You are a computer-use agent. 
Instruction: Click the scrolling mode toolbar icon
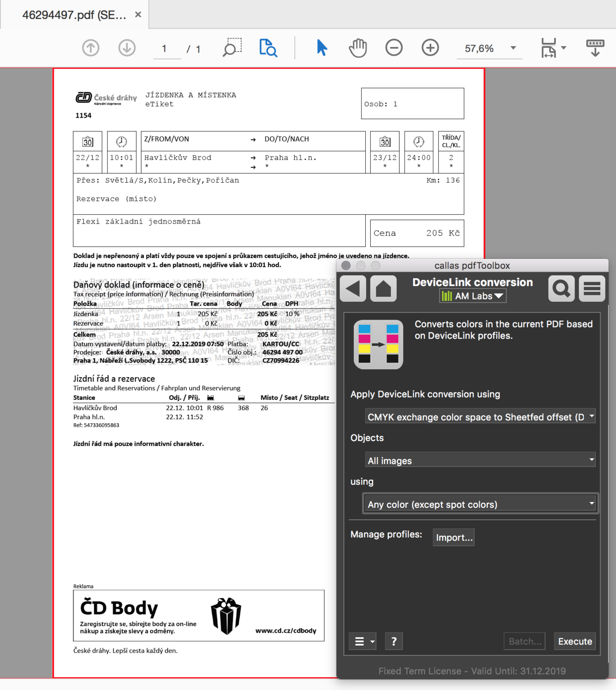[595, 48]
